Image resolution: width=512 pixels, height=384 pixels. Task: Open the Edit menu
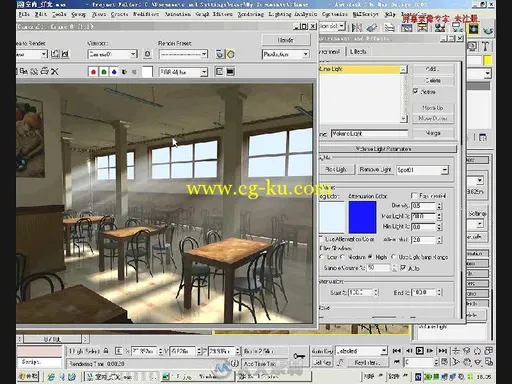click(41, 15)
